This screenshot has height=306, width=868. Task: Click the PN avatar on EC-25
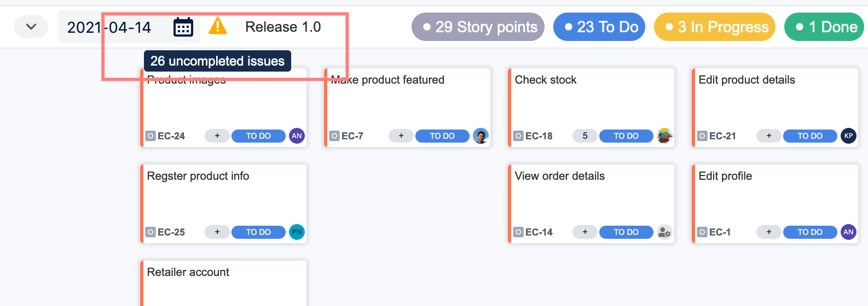297,232
